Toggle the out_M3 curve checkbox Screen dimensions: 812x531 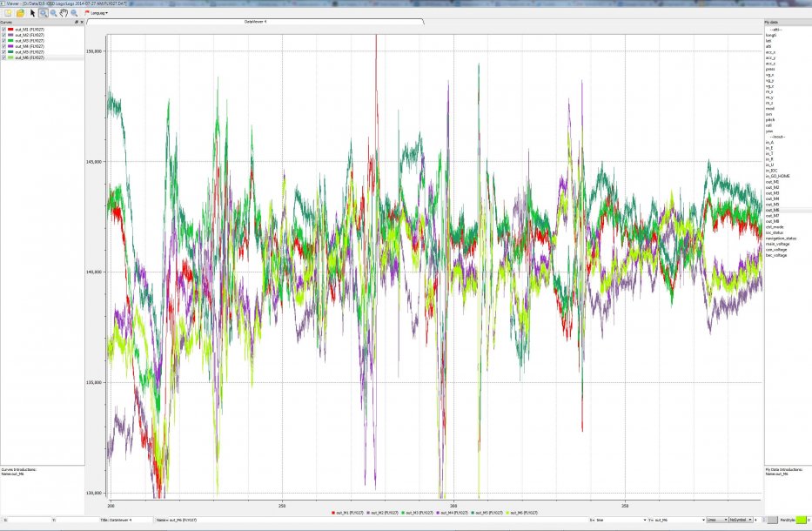[3, 41]
